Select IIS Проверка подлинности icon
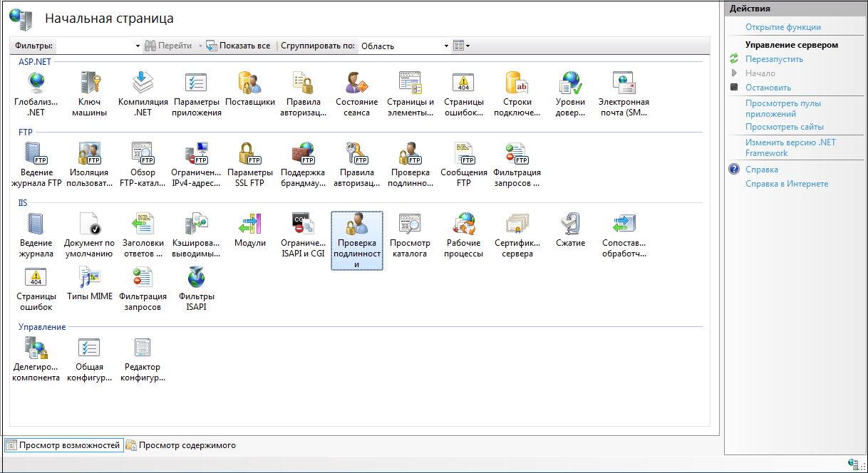The width and height of the screenshot is (868, 473). point(356,240)
